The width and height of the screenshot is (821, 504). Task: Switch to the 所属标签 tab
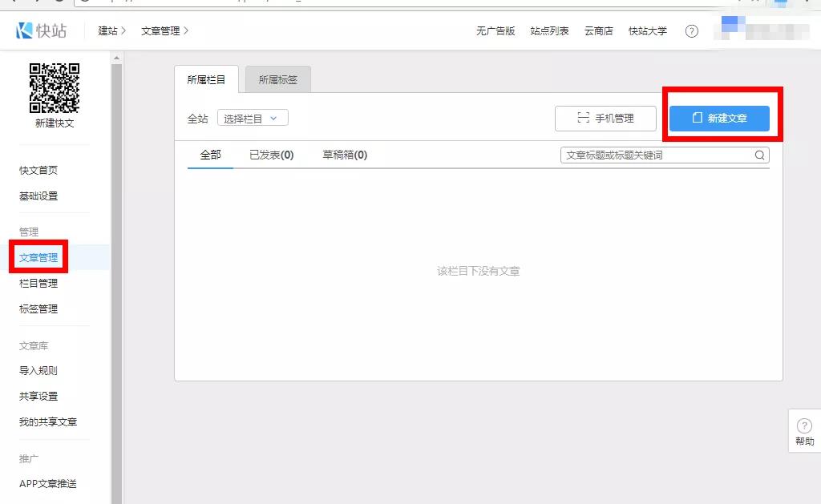pyautogui.click(x=277, y=79)
